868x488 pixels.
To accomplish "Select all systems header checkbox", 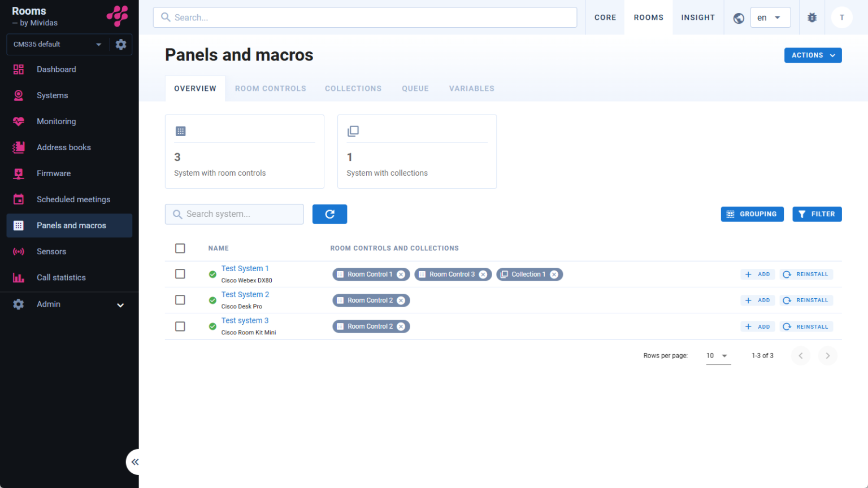I will coord(180,249).
